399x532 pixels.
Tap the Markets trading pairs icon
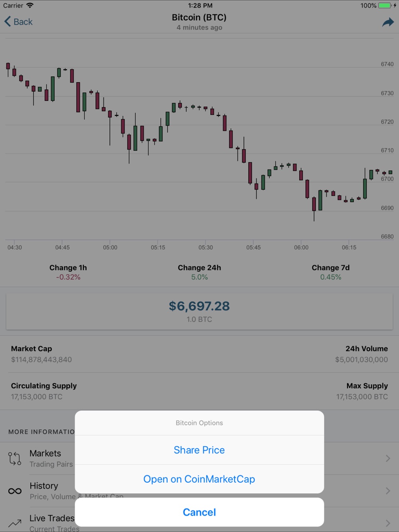(x=15, y=459)
